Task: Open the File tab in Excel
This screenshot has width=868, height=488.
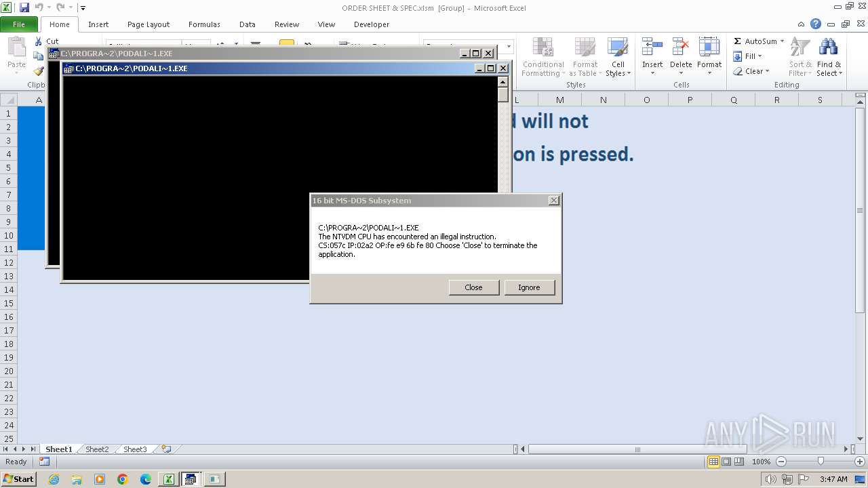Action: pos(19,24)
